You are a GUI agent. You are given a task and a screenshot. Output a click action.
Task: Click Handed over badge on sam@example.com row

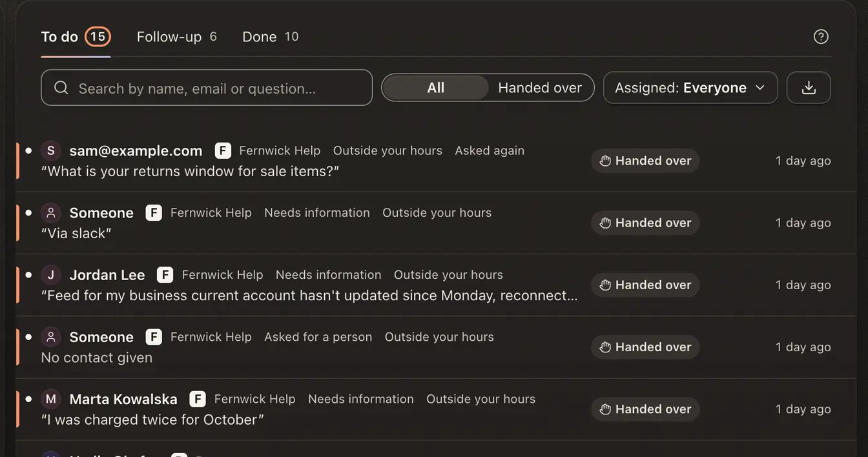[x=645, y=161]
